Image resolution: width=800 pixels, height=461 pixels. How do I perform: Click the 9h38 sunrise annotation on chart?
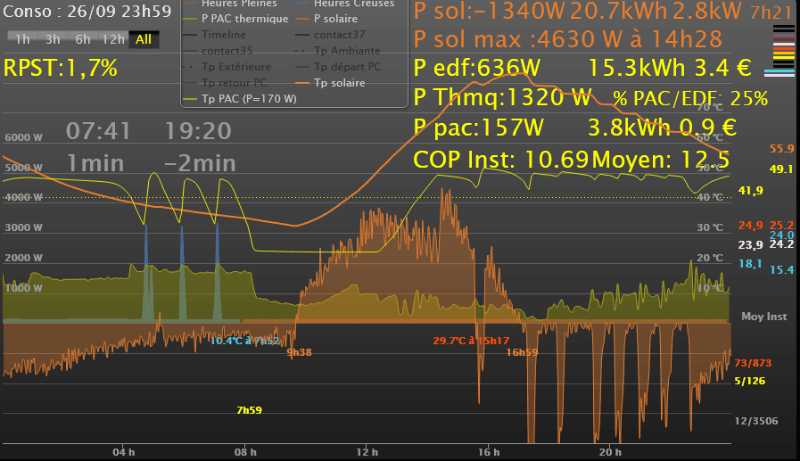point(297,352)
